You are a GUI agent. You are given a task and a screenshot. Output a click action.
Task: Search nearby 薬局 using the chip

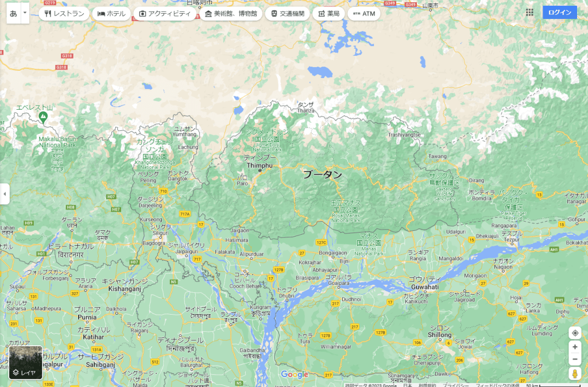click(328, 13)
